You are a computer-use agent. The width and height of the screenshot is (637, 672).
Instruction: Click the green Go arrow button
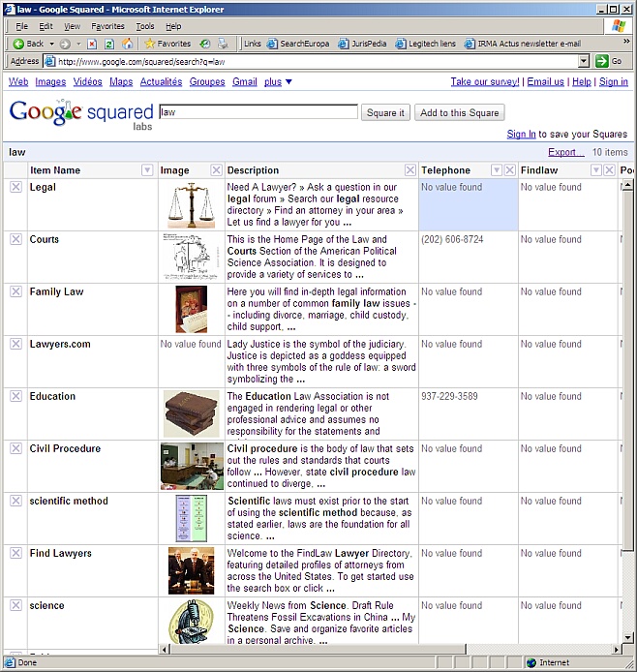coord(602,61)
